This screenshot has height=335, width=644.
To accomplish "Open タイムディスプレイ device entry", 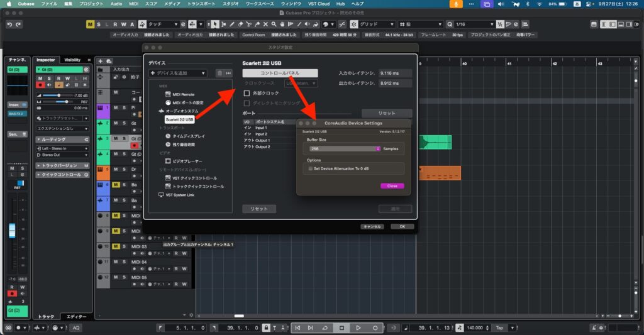I will coord(189,136).
